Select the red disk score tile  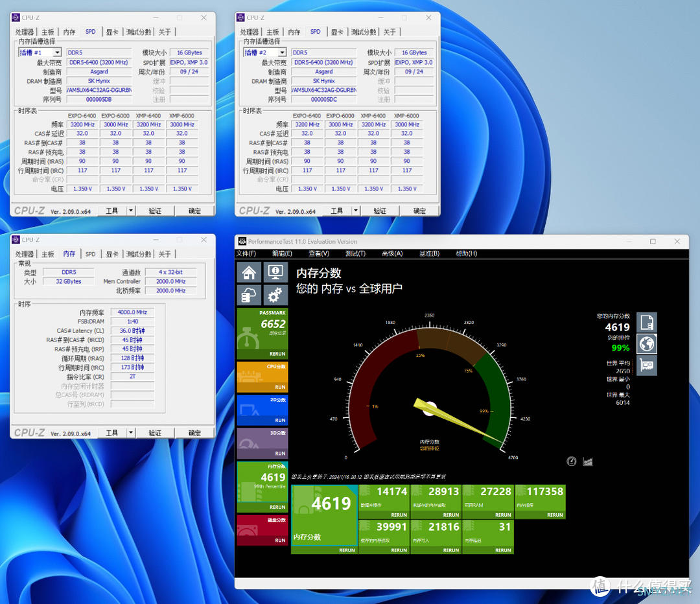262,530
